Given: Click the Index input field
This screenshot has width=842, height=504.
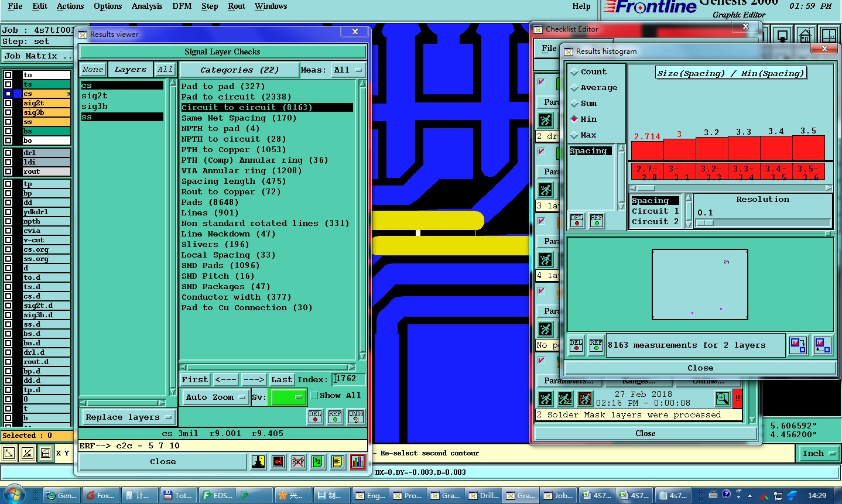Looking at the screenshot, I should click(349, 379).
